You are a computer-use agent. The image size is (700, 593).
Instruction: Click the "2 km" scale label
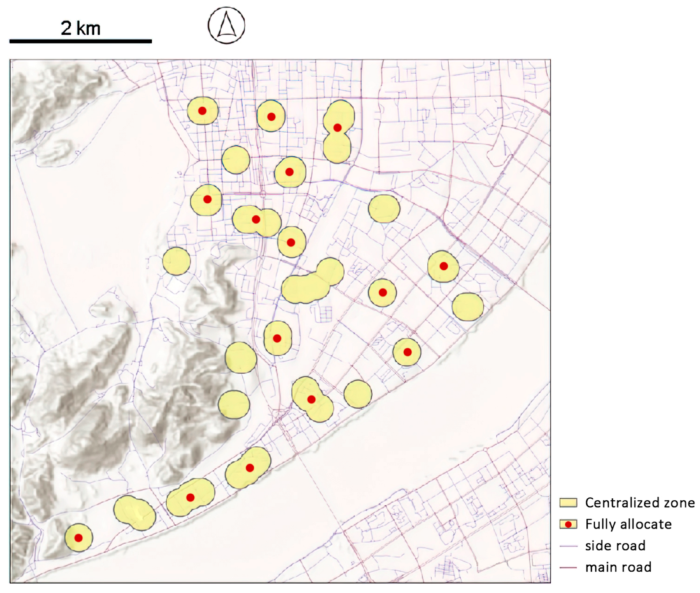pyautogui.click(x=81, y=28)
